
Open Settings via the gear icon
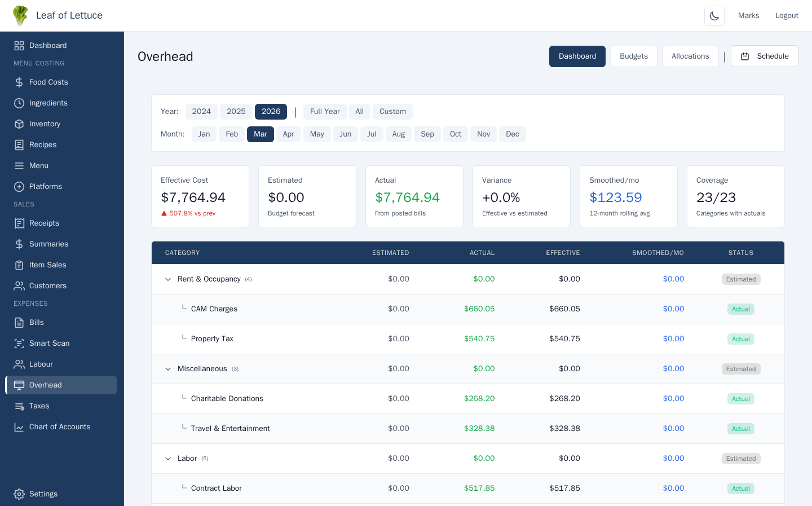[19, 494]
